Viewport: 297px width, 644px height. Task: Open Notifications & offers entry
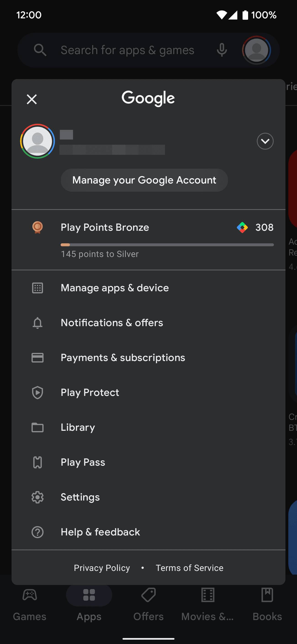coord(112,323)
